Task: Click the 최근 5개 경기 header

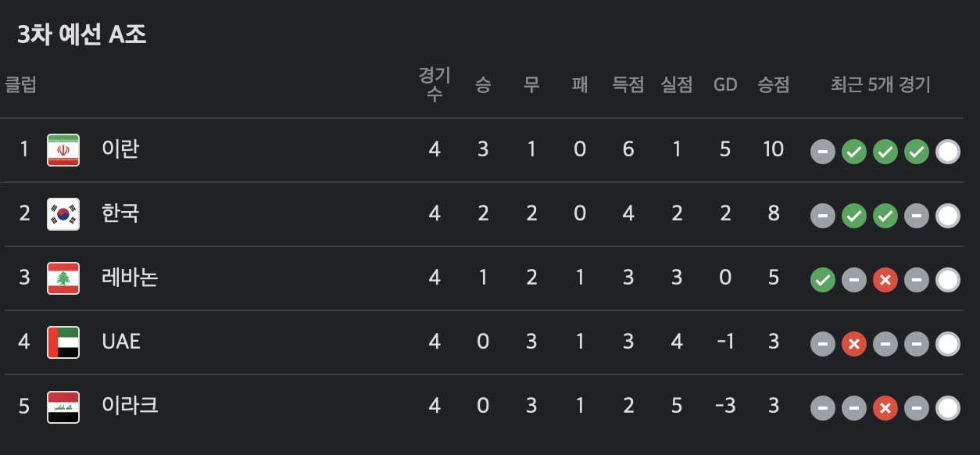Action: [880, 85]
